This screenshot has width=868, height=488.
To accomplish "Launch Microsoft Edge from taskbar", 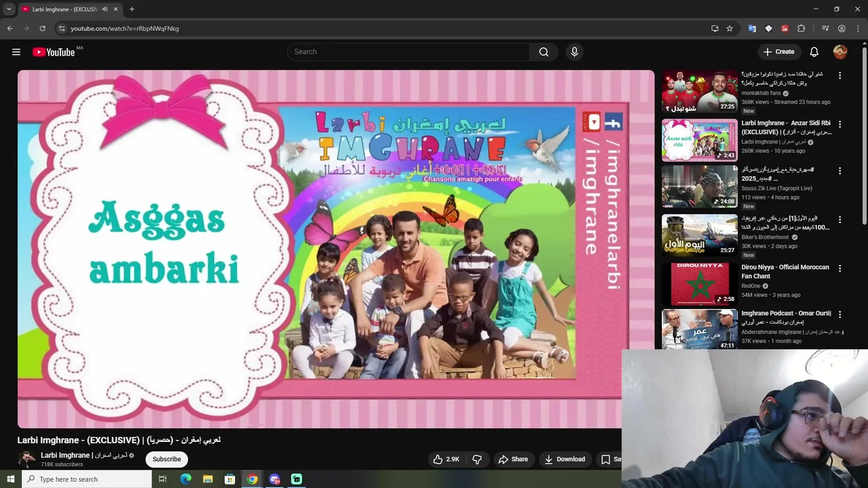I will pos(185,479).
